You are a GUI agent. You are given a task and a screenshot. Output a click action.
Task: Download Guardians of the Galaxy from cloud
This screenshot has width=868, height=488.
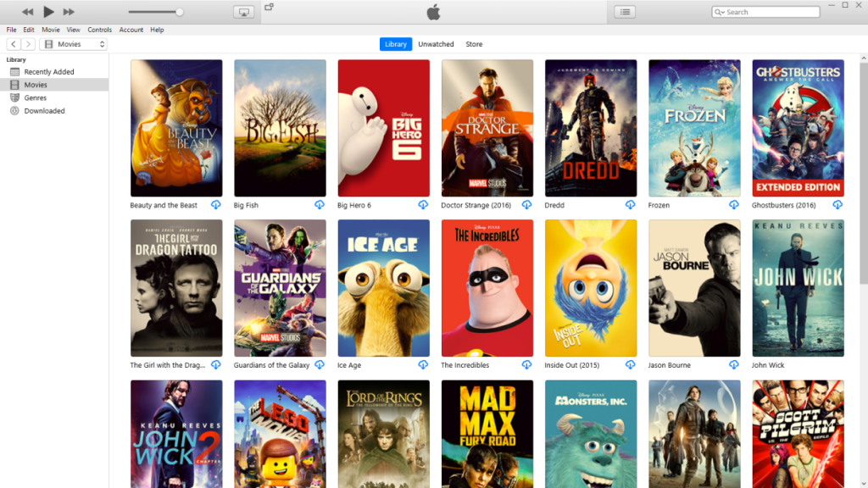[320, 364]
